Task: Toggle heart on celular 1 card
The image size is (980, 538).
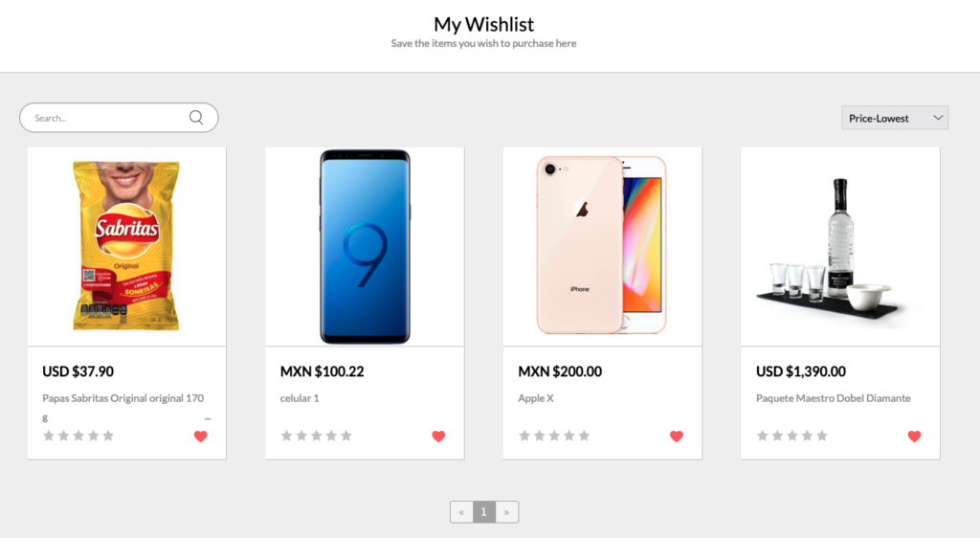Action: click(438, 437)
